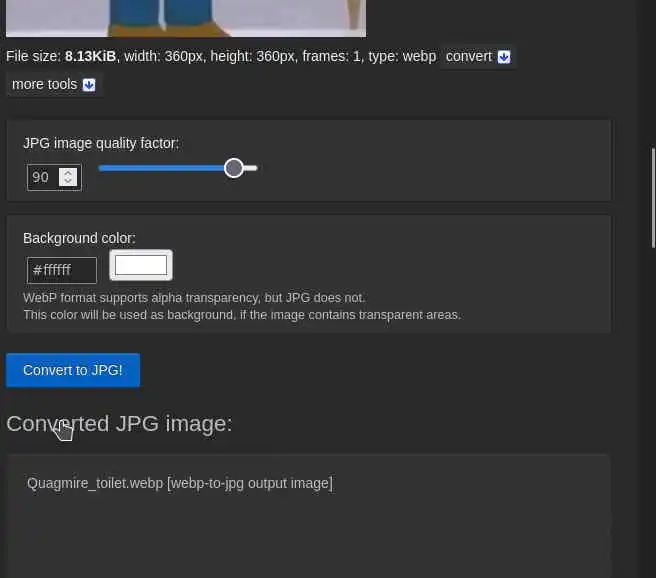Click the File size: 8.13KiB text
The width and height of the screenshot is (656, 578).
(61, 56)
